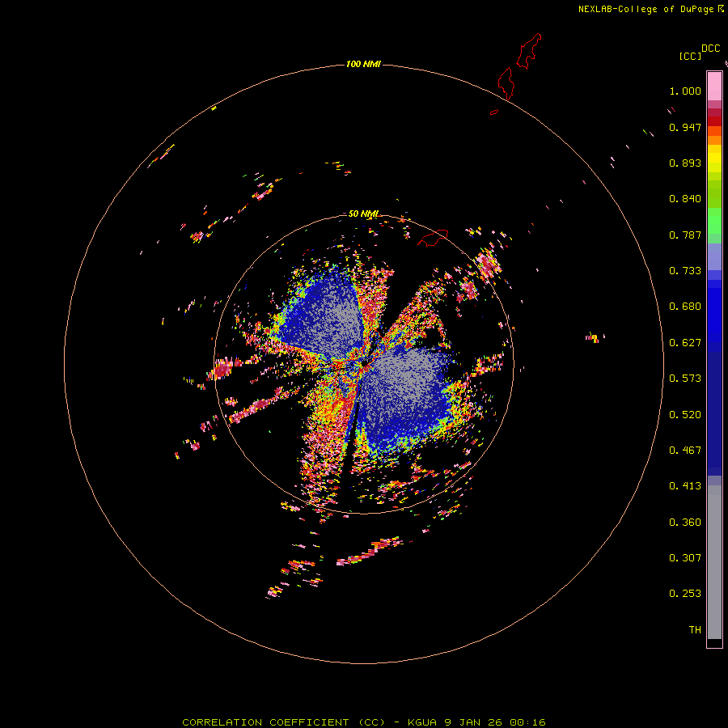This screenshot has width=728, height=728.
Task: Pick the large gray segment of the color bar
Action: (714, 562)
